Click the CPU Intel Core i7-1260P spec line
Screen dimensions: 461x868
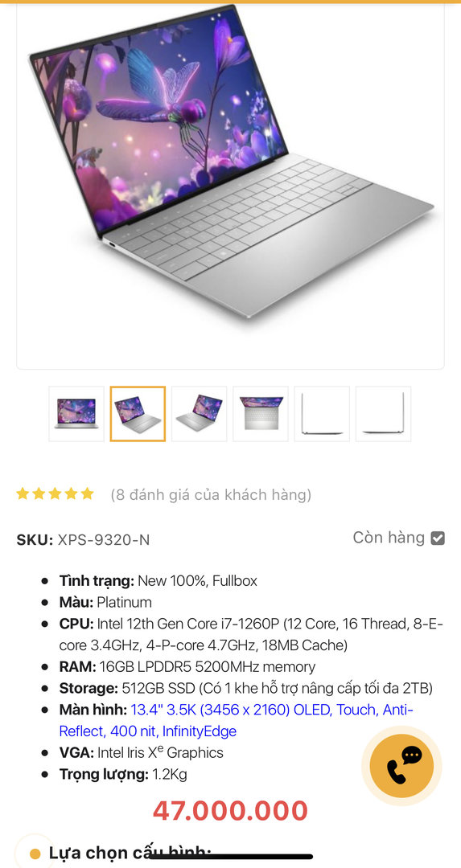click(x=251, y=634)
